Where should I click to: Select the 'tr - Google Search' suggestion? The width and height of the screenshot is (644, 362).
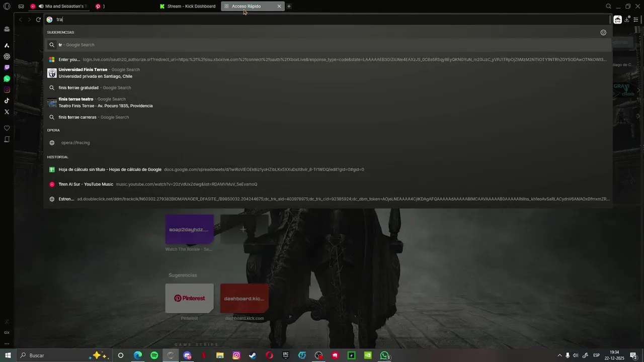tap(328, 45)
